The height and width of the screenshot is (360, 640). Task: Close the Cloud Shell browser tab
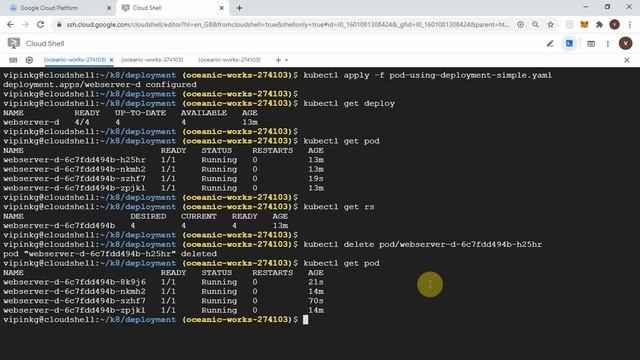point(221,8)
